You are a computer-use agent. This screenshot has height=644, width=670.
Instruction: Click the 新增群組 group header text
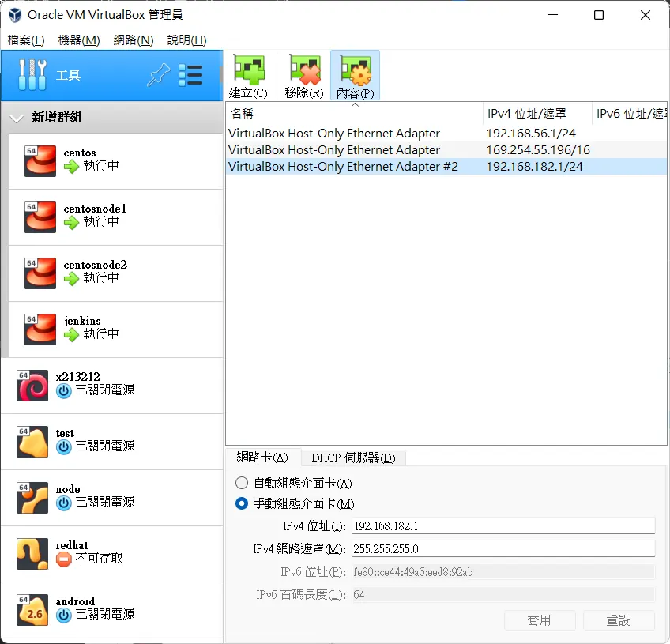coord(57,117)
